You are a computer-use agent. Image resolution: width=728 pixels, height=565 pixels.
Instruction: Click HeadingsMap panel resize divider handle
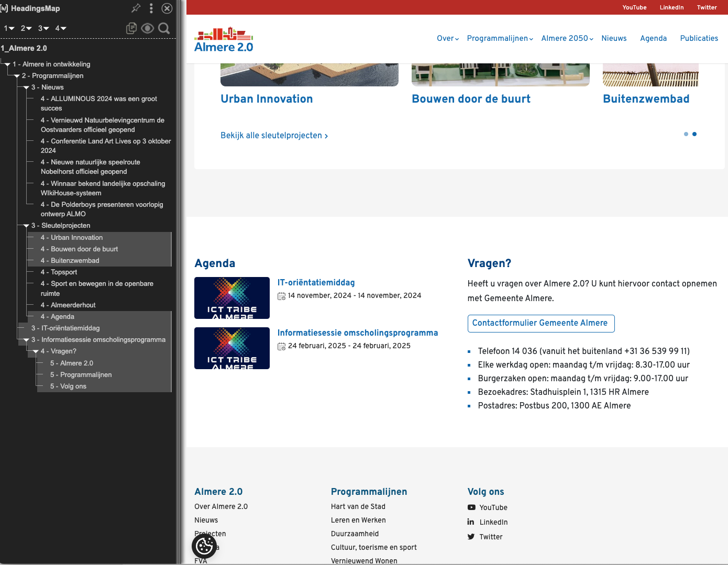[x=179, y=283]
